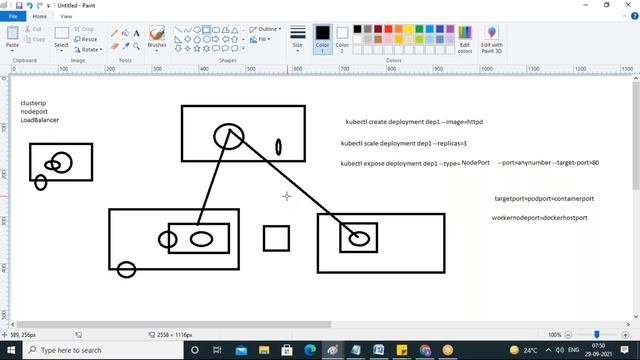
Task: Select the Color picker eyedropper tool
Action: point(126,46)
